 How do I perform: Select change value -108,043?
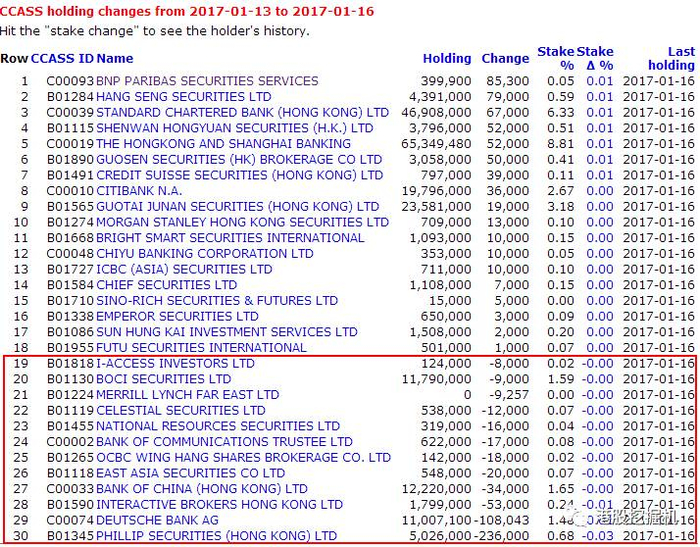point(501,520)
